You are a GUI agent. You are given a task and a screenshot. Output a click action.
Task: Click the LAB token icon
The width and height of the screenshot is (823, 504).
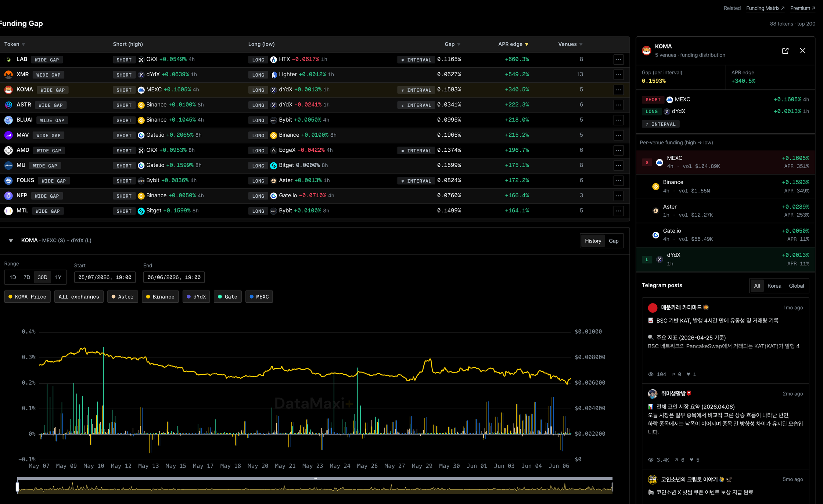pyautogui.click(x=8, y=60)
